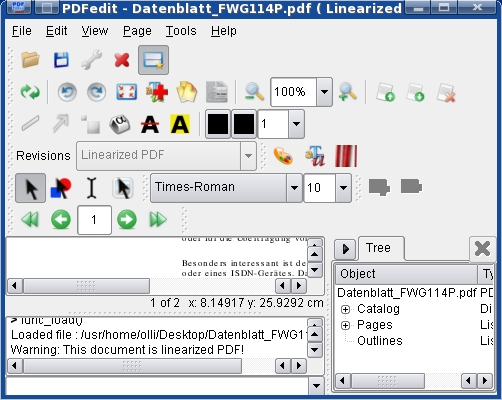
Task: Open the line width dropdown showing 1
Action: [296, 124]
